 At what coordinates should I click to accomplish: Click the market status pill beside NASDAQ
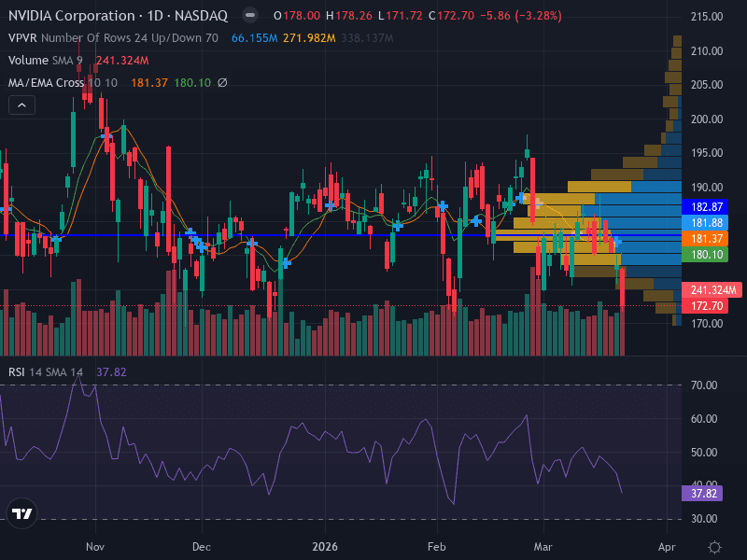(x=250, y=16)
